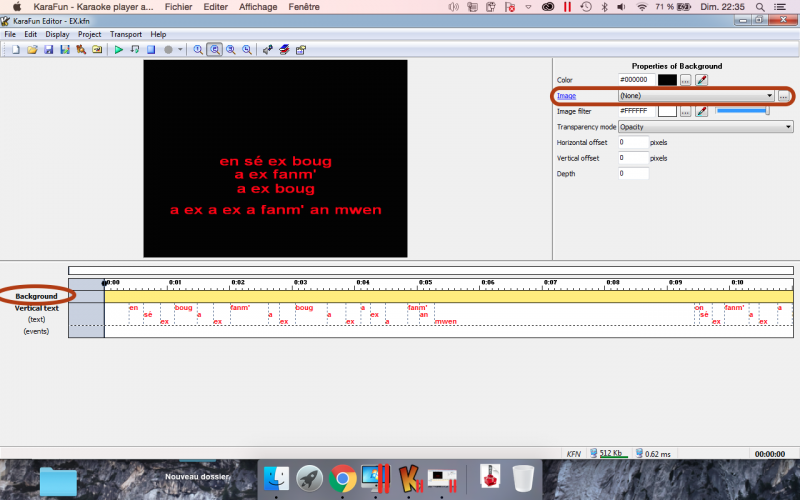
Task: Click the black Color swatch
Action: [667, 80]
